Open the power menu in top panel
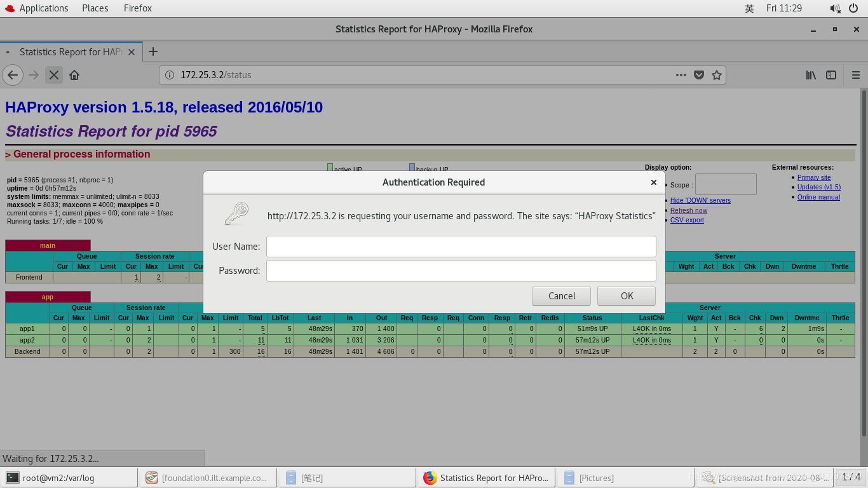The height and width of the screenshot is (488, 868). [x=853, y=8]
